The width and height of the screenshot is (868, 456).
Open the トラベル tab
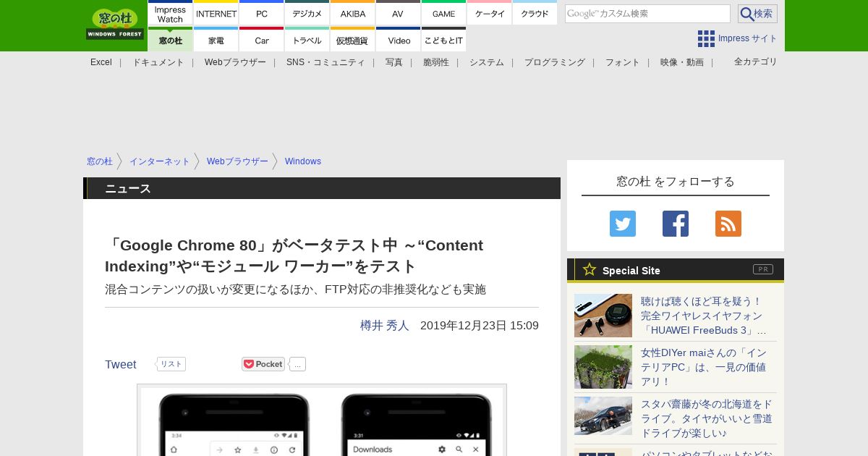pos(307,40)
